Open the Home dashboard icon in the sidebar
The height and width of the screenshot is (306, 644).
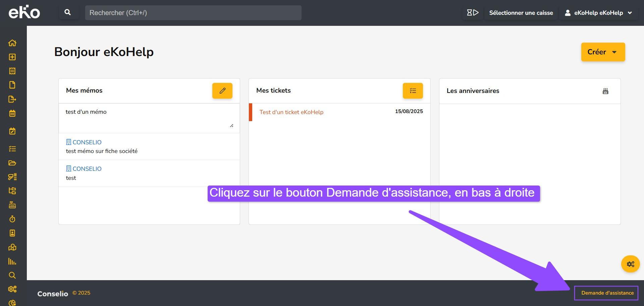coord(12,43)
